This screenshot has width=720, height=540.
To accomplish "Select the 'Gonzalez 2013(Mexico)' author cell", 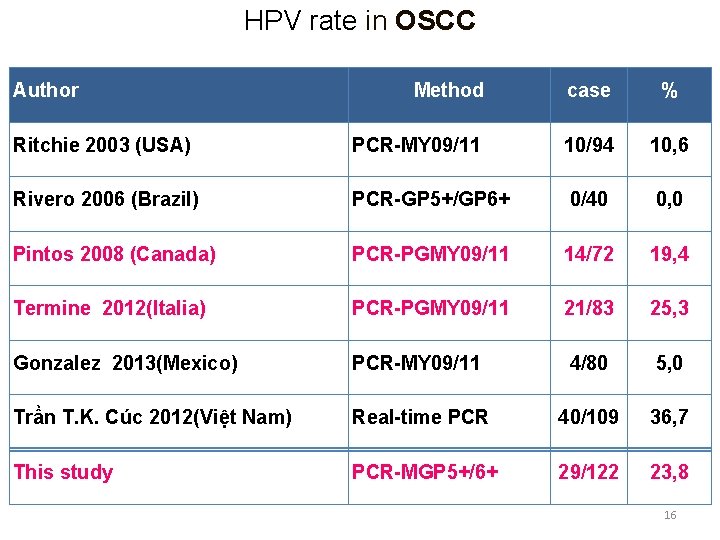I will coord(125,363).
